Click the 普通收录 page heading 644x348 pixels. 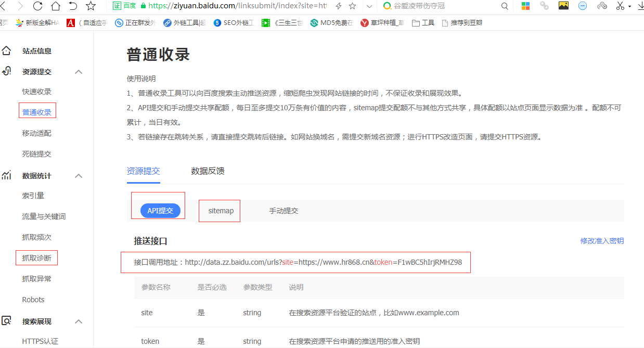coord(158,54)
